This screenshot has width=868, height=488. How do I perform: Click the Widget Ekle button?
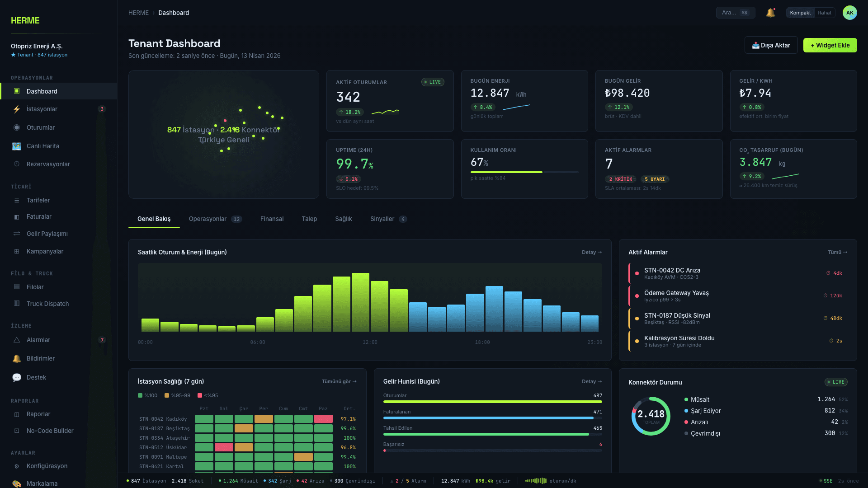[x=830, y=45]
